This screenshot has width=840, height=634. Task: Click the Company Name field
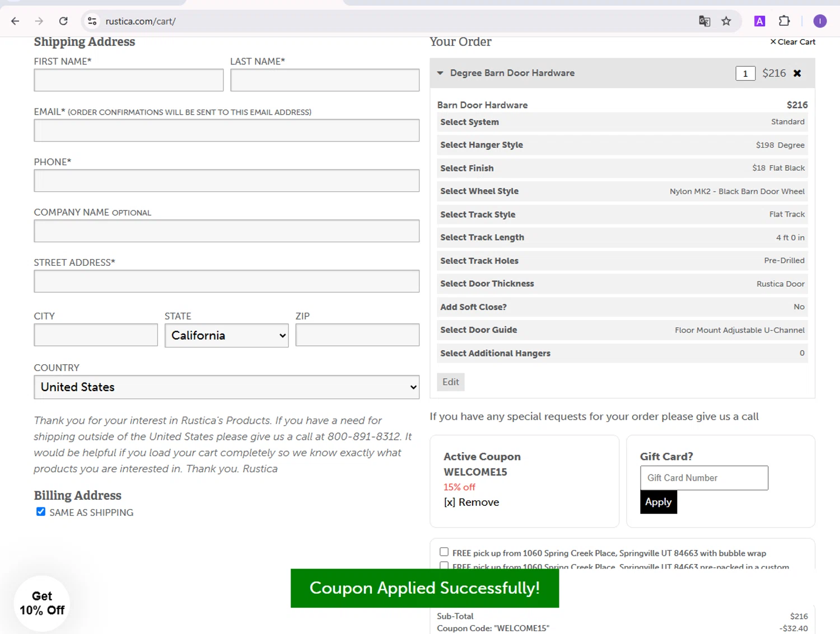(x=227, y=231)
